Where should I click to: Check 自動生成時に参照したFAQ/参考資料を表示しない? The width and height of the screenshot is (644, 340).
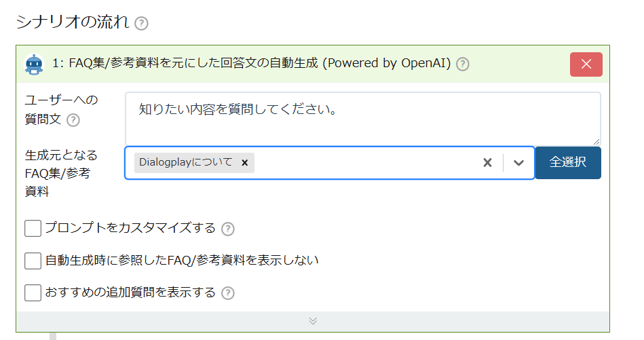pos(33,261)
